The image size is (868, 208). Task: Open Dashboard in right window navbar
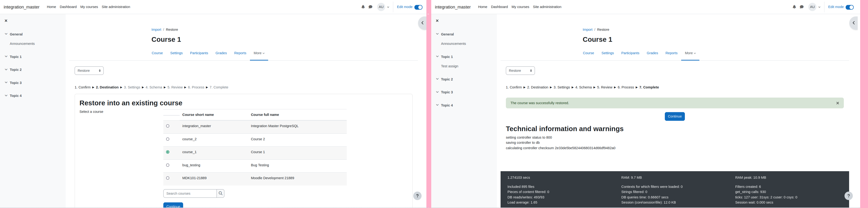click(499, 7)
